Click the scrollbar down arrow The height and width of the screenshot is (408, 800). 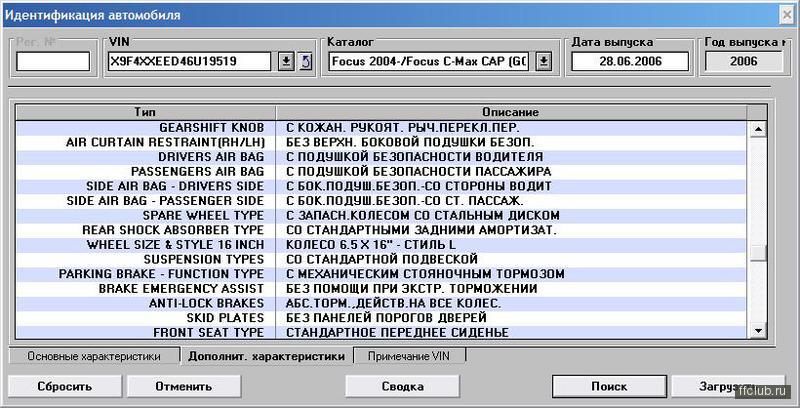pyautogui.click(x=758, y=331)
